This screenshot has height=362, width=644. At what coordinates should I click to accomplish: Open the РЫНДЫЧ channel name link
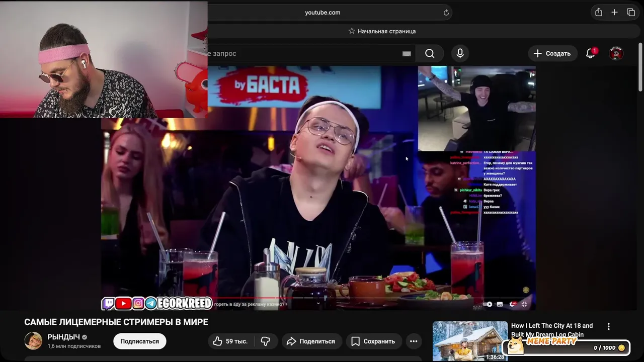tap(63, 337)
